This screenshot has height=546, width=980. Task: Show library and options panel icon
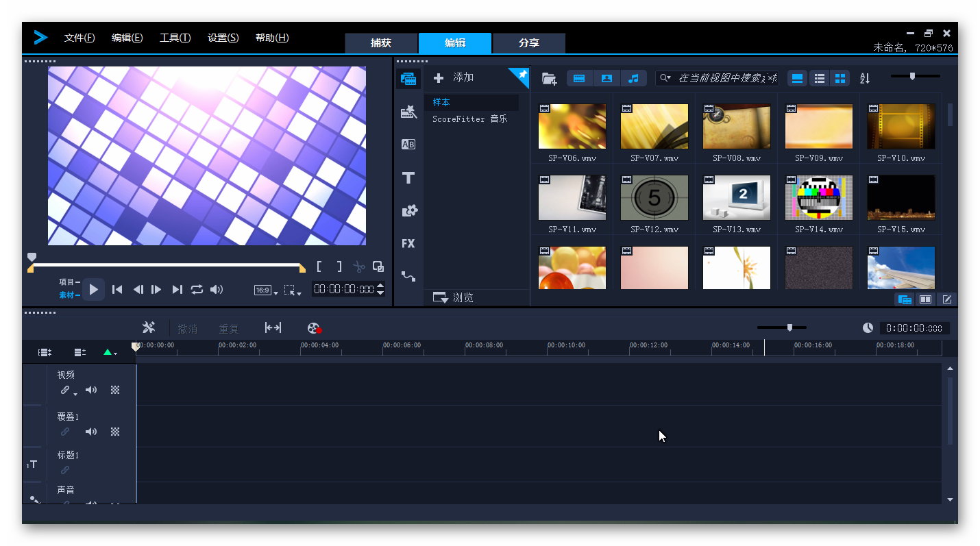tap(925, 299)
